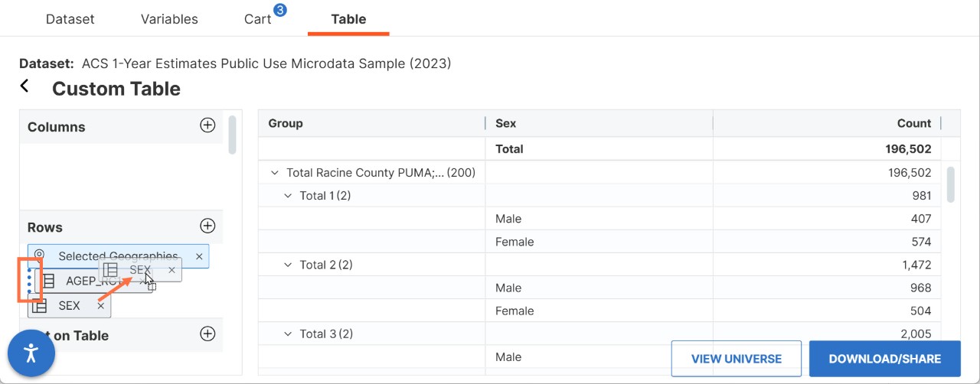980x384 pixels.
Task: Open the accessibility widget icon
Action: 31,353
